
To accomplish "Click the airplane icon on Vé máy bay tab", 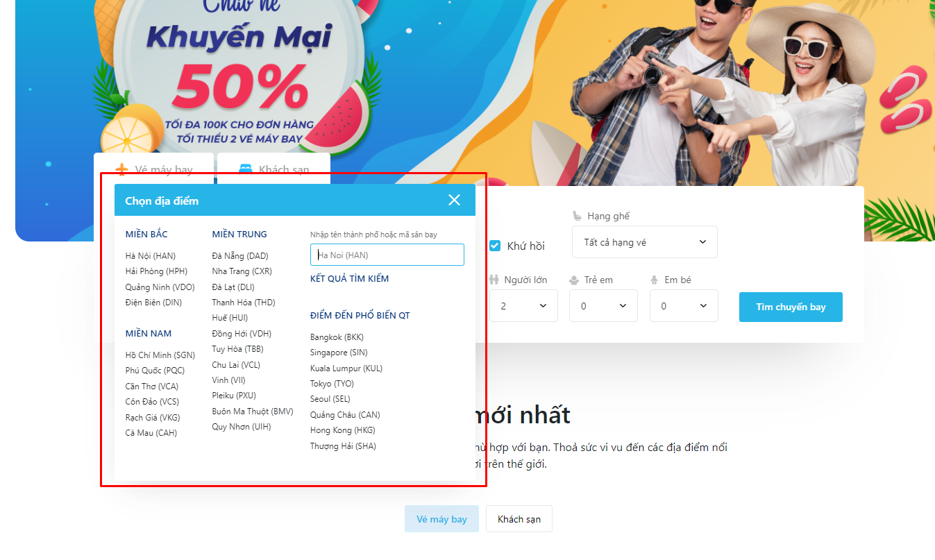I will point(122,169).
